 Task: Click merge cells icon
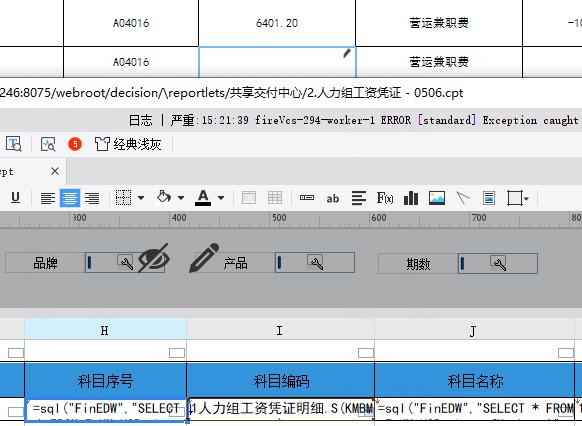coord(249,198)
